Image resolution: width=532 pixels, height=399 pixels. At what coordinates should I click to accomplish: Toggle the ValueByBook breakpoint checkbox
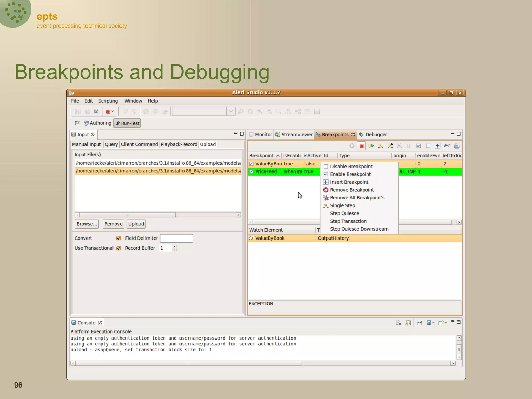click(251, 164)
